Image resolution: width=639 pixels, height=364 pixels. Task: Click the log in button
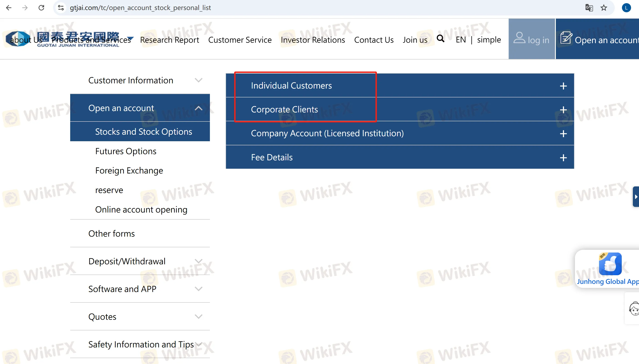click(532, 39)
